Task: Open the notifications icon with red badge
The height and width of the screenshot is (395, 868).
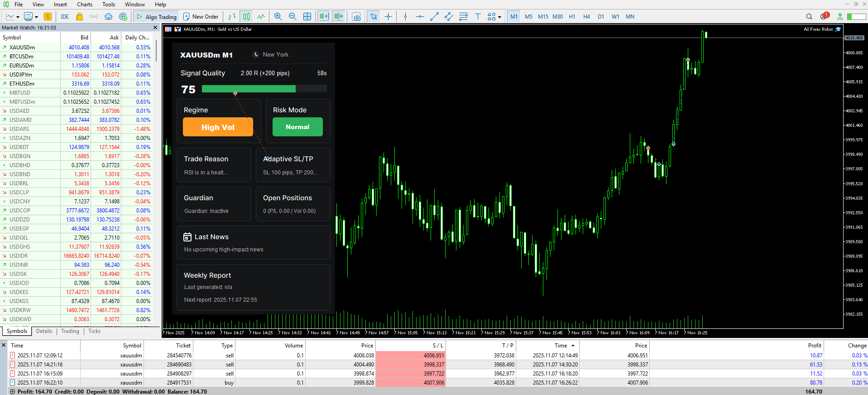Action: [x=824, y=16]
